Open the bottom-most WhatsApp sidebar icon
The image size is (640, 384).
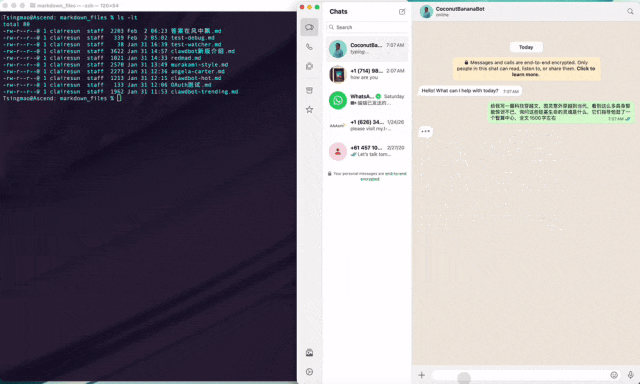[309, 372]
